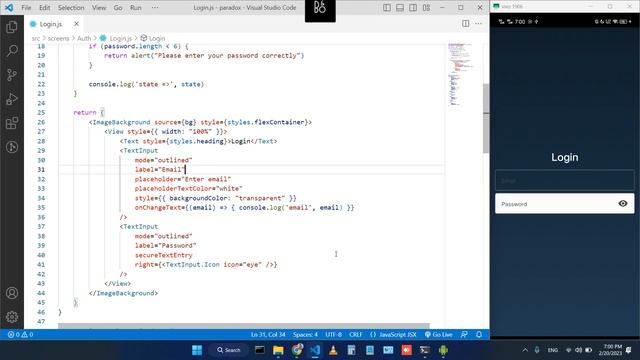Image resolution: width=640 pixels, height=360 pixels.
Task: Tap the Password field in the emulator
Action: pos(564,204)
